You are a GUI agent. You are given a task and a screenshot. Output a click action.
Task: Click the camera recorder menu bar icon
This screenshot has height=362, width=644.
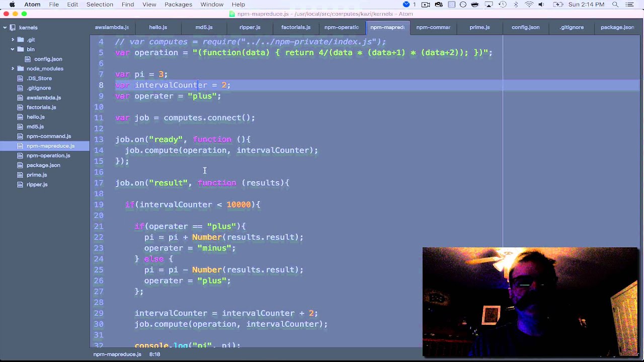pyautogui.click(x=426, y=5)
